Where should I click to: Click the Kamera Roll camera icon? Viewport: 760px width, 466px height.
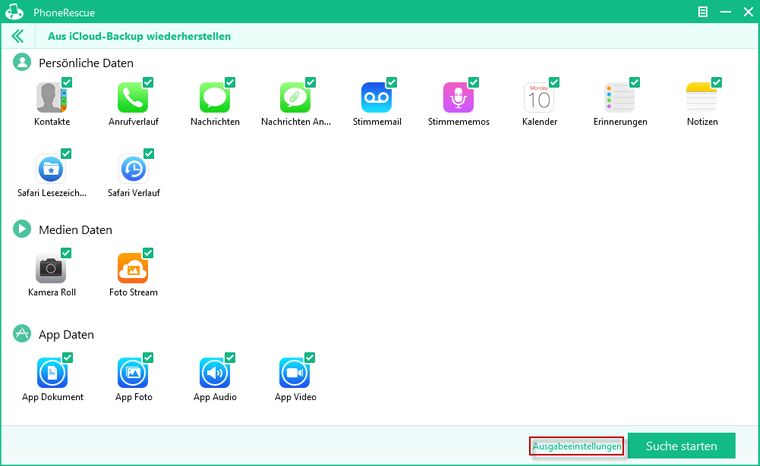click(51, 268)
